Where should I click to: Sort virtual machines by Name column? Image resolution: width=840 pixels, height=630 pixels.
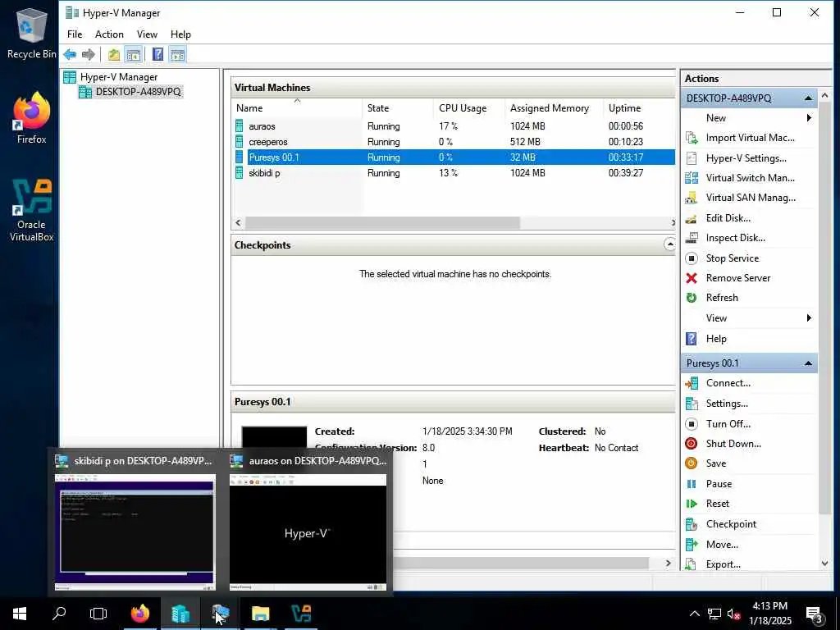pos(297,107)
